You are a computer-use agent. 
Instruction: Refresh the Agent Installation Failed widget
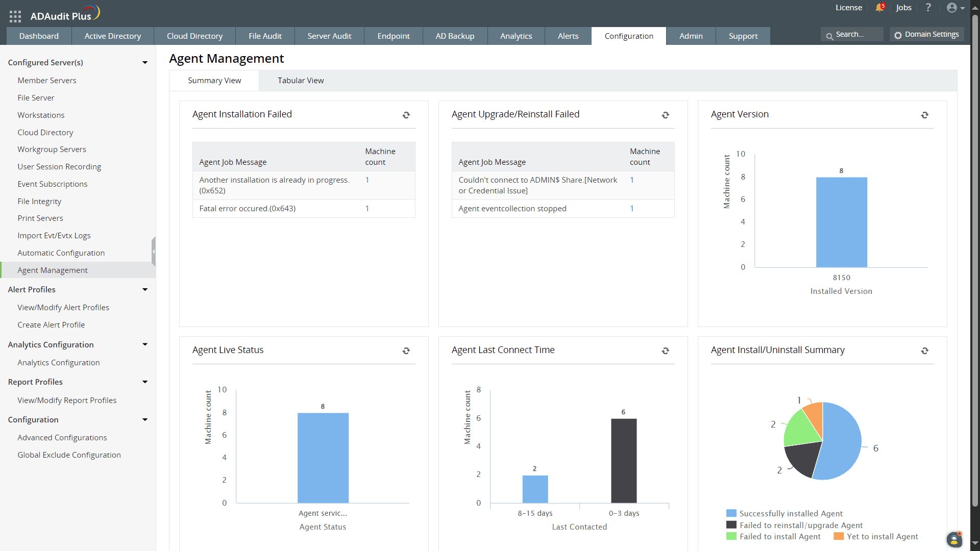click(x=407, y=115)
